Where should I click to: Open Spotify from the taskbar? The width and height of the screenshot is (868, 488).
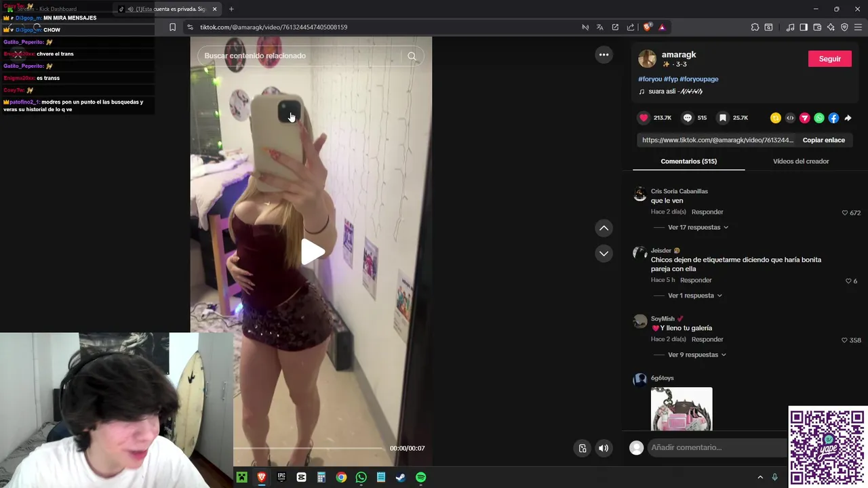[x=420, y=477]
